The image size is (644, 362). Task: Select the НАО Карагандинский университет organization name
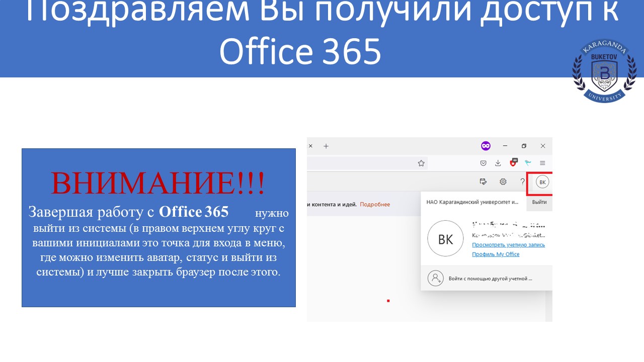click(472, 202)
